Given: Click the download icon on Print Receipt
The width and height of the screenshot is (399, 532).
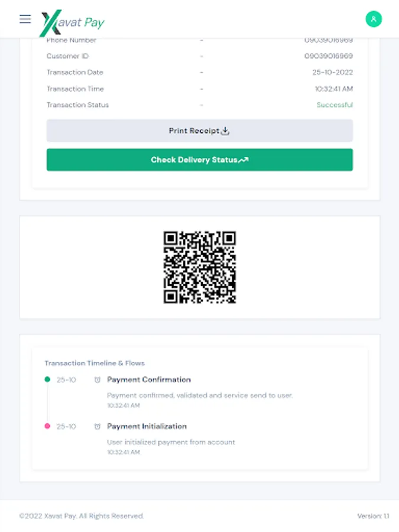Looking at the screenshot, I should tap(225, 131).
